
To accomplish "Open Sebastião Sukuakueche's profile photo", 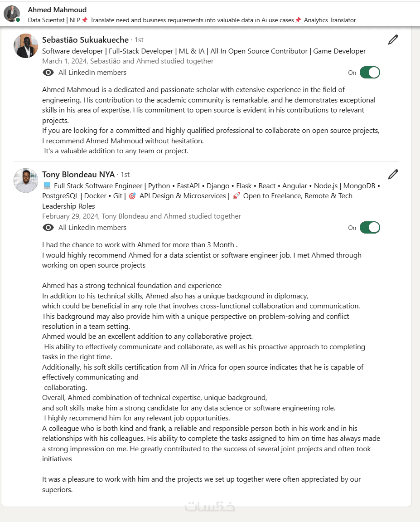I will [26, 46].
